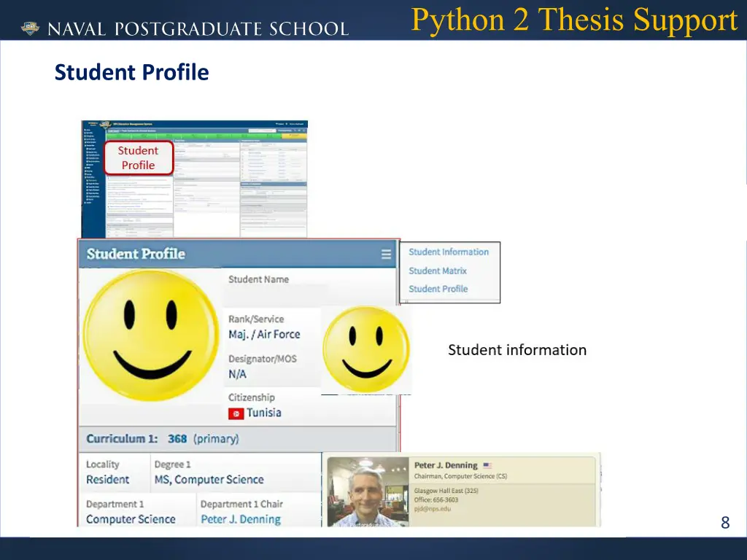This screenshot has height=560, width=747.
Task: Click the 'Student information' caption text
Action: click(x=517, y=350)
